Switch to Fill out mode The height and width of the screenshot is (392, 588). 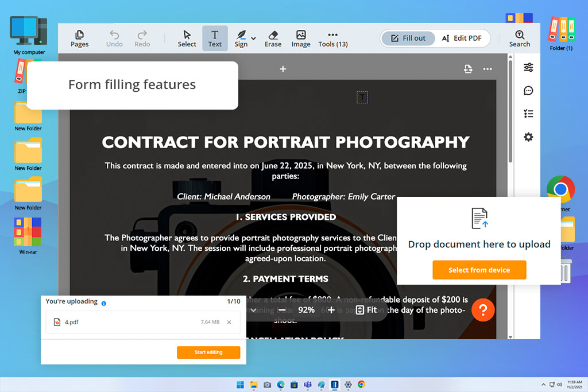point(408,38)
